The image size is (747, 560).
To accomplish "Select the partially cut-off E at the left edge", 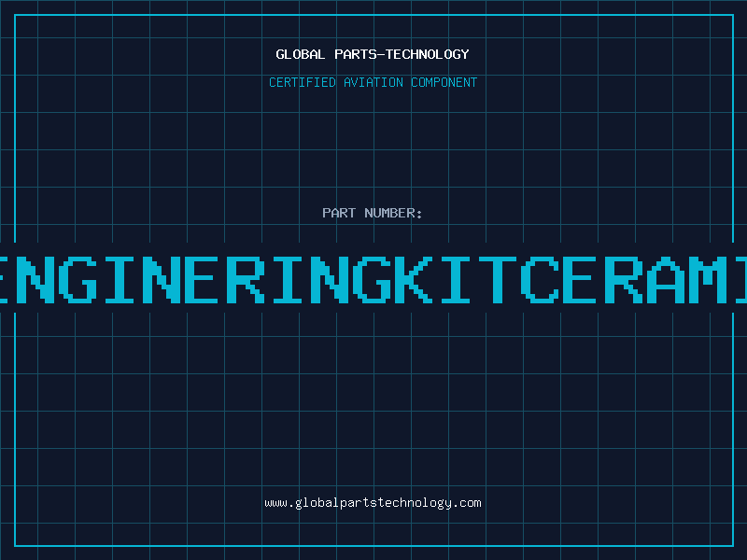I will click(x=4, y=279).
